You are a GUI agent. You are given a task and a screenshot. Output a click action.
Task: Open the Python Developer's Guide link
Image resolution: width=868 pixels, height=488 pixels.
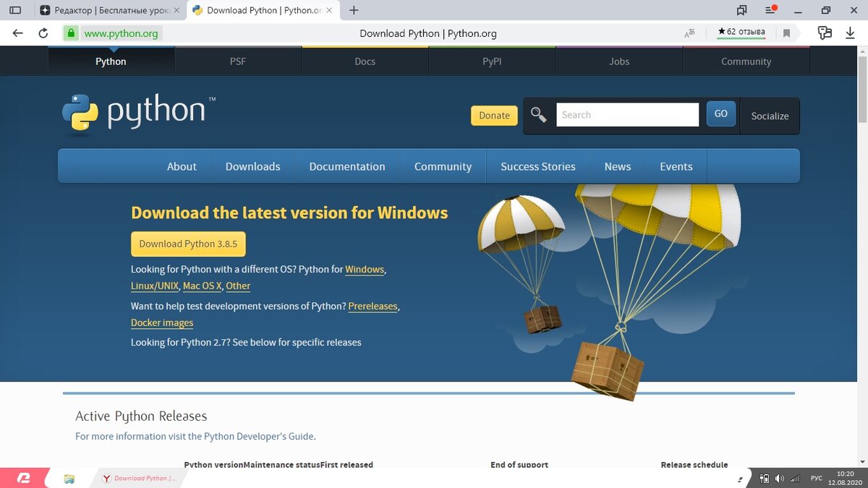[x=259, y=436]
